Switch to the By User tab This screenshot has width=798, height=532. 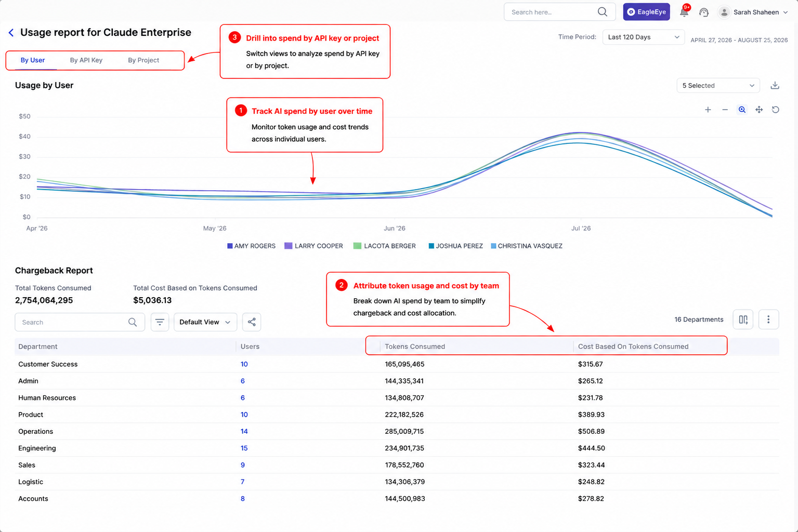pos(33,60)
